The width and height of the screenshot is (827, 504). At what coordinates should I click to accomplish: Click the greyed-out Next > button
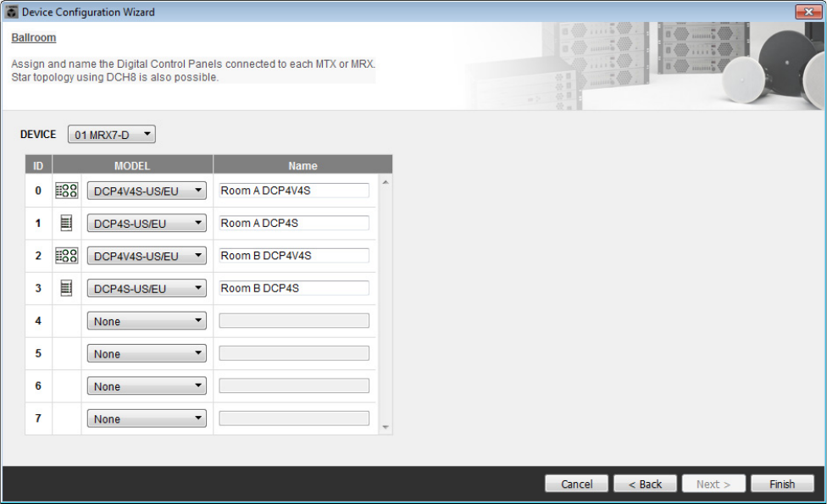click(713, 484)
